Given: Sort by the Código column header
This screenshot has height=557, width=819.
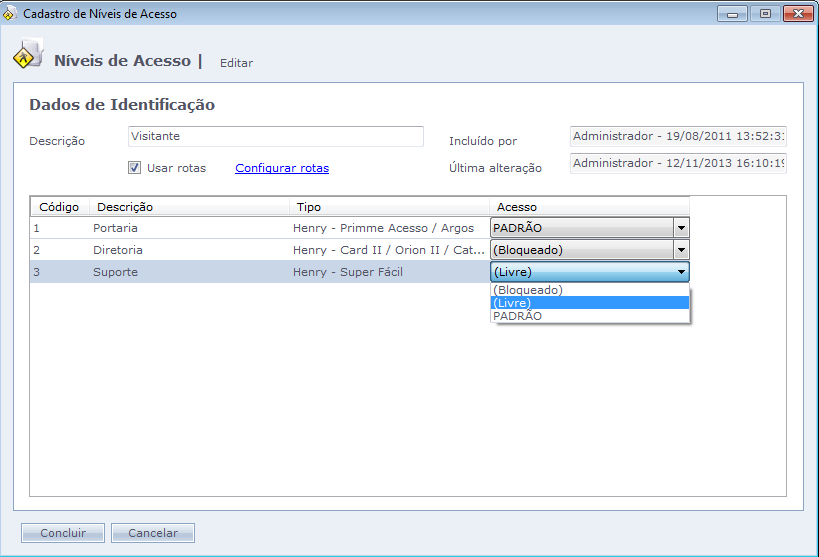Looking at the screenshot, I should tap(59, 207).
